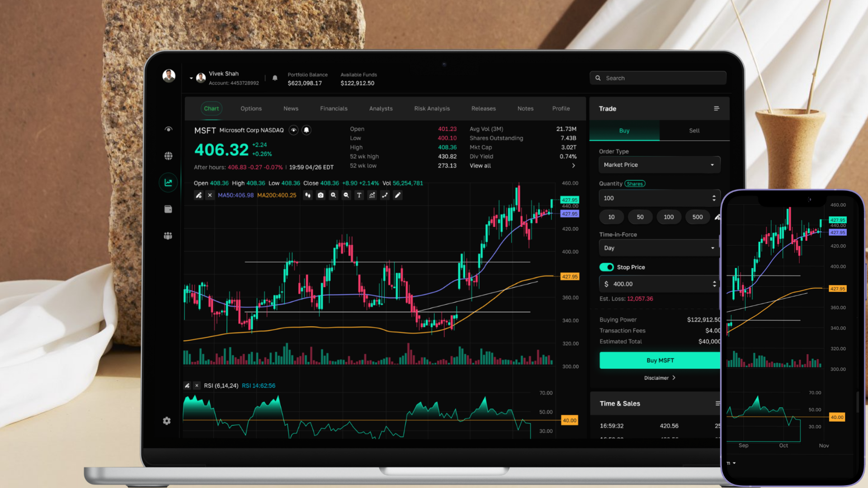The height and width of the screenshot is (488, 868).
Task: Toggle quantity unit to Shares
Action: (x=635, y=183)
